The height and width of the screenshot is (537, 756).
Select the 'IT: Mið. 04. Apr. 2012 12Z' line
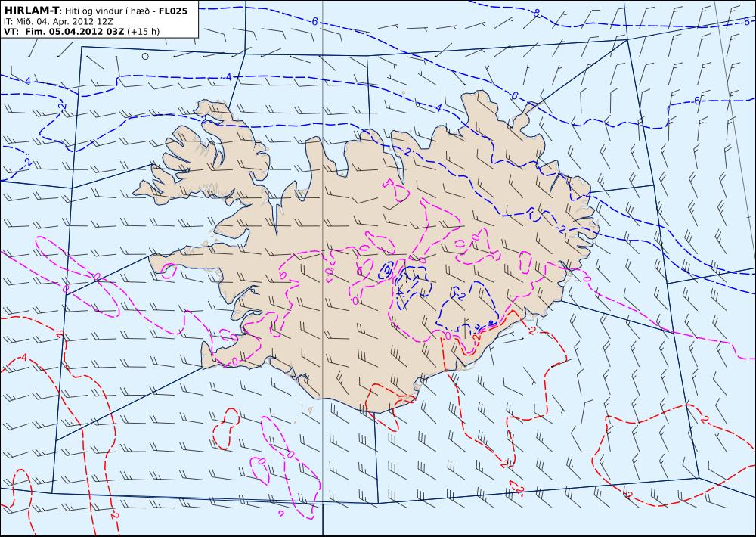click(58, 21)
